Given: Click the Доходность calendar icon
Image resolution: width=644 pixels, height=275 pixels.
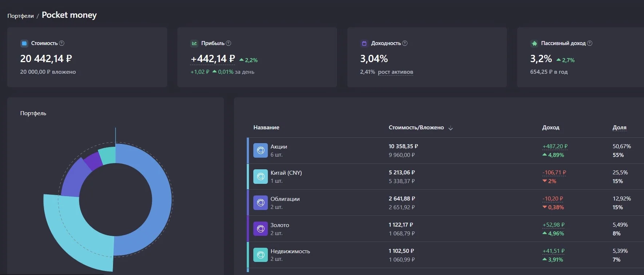Looking at the screenshot, I should pyautogui.click(x=364, y=43).
